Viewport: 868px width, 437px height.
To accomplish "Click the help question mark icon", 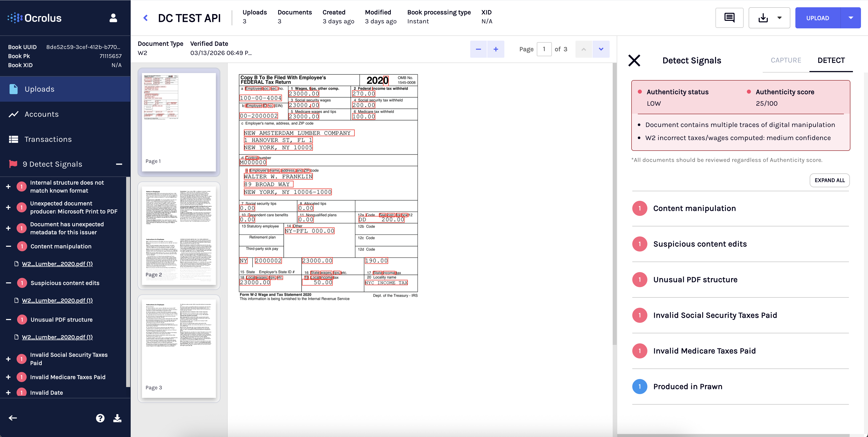I will click(100, 418).
